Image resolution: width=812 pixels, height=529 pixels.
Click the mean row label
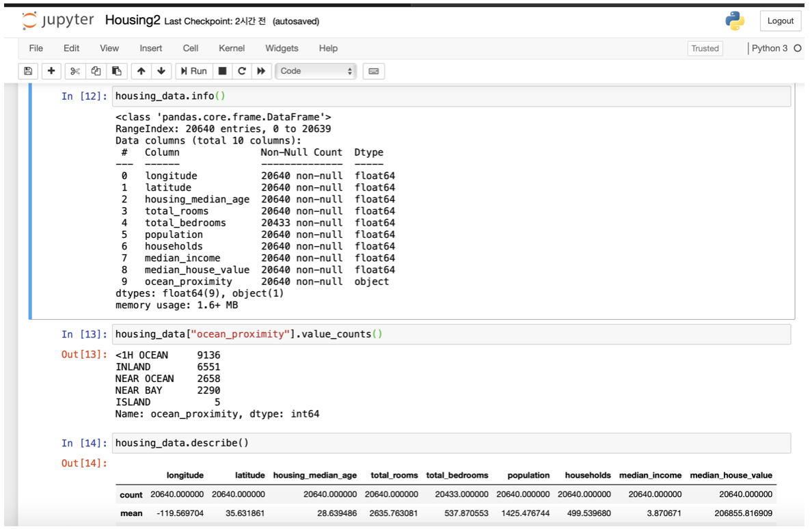[131, 513]
